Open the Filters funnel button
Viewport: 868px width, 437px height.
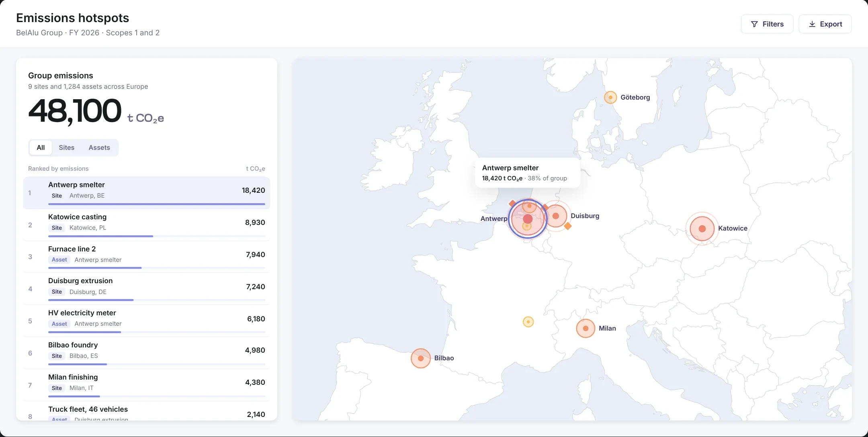[767, 24]
